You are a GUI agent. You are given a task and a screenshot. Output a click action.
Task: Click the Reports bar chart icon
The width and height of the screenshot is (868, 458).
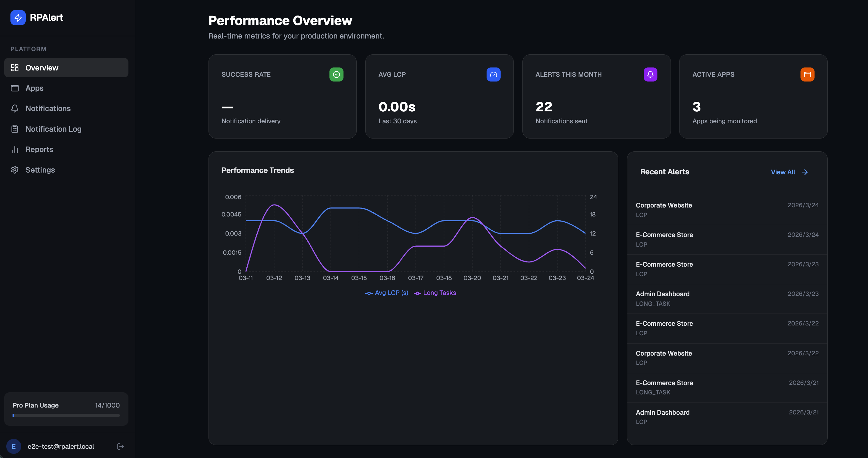coord(15,149)
